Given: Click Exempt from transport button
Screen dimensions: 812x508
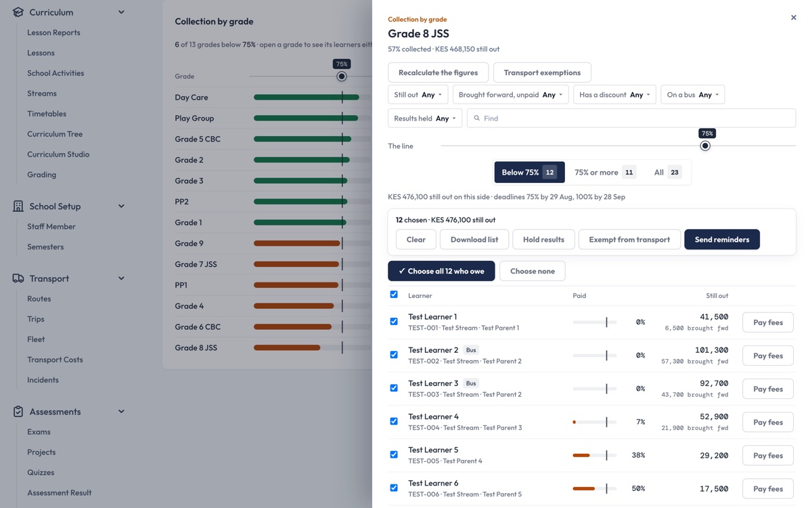Looking at the screenshot, I should [629, 239].
